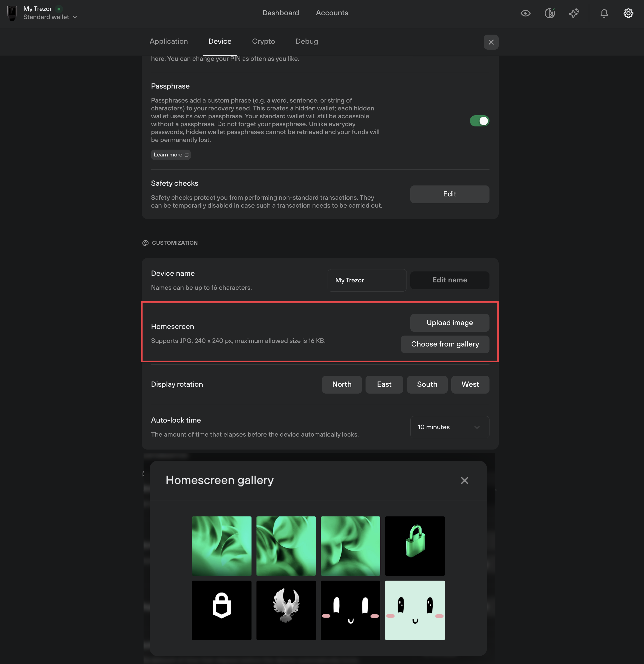Select white eagle homescreen image
The image size is (644, 664).
coord(286,610)
